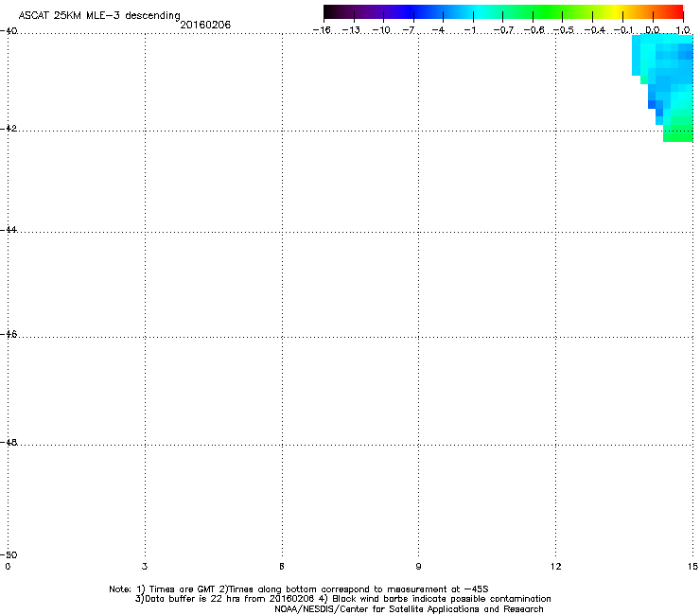This screenshot has width=700, height=615.
Task: Click the latitude axis label "-46"
Action: point(9,334)
